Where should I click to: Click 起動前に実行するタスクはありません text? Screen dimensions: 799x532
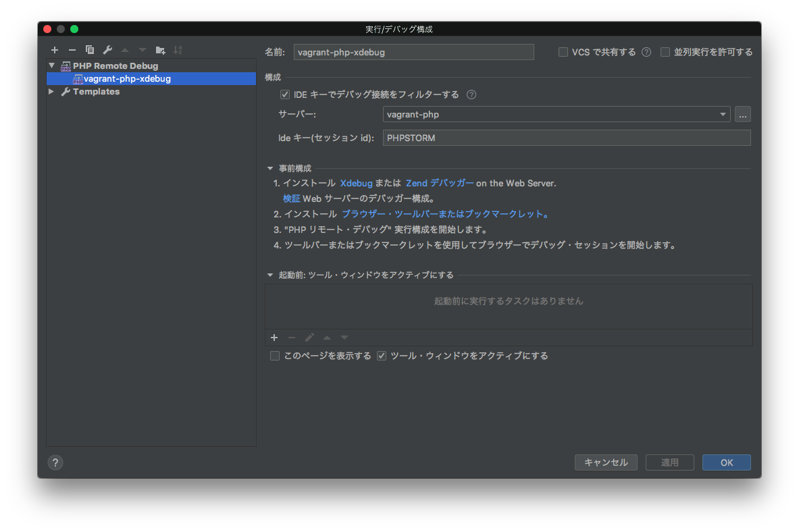[x=509, y=301]
